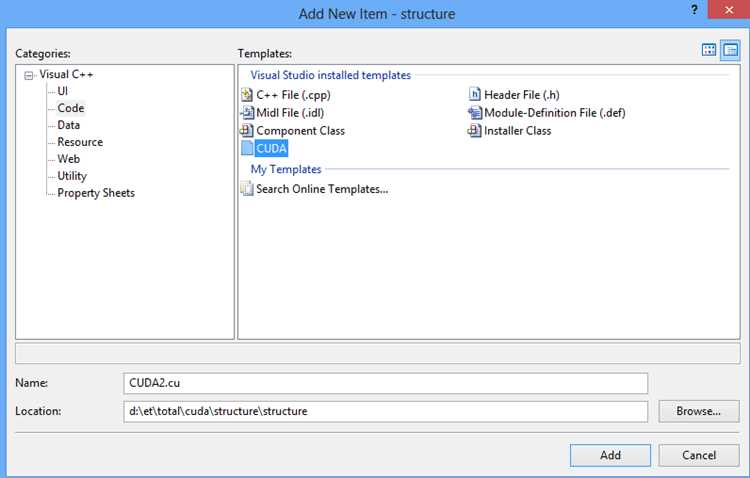Screen dimensions: 750x478
Task: Choose the highlighted CUDA template label
Action: 271,148
